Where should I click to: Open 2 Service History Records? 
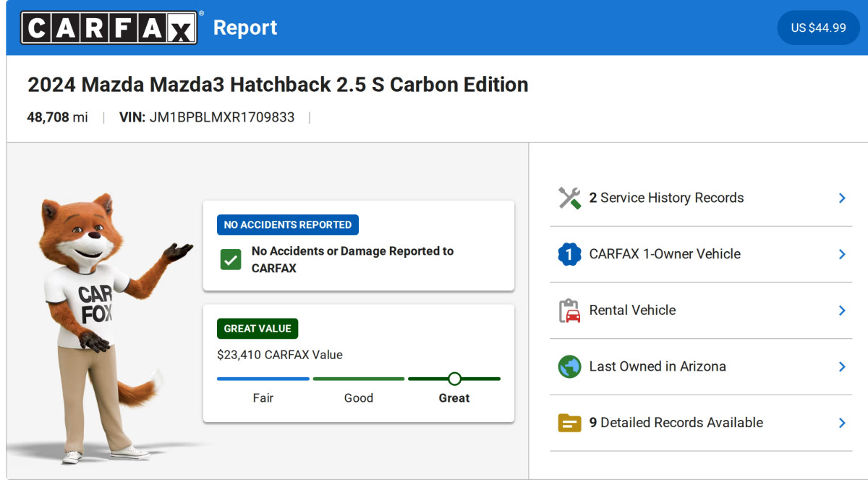pyautogui.click(x=701, y=198)
